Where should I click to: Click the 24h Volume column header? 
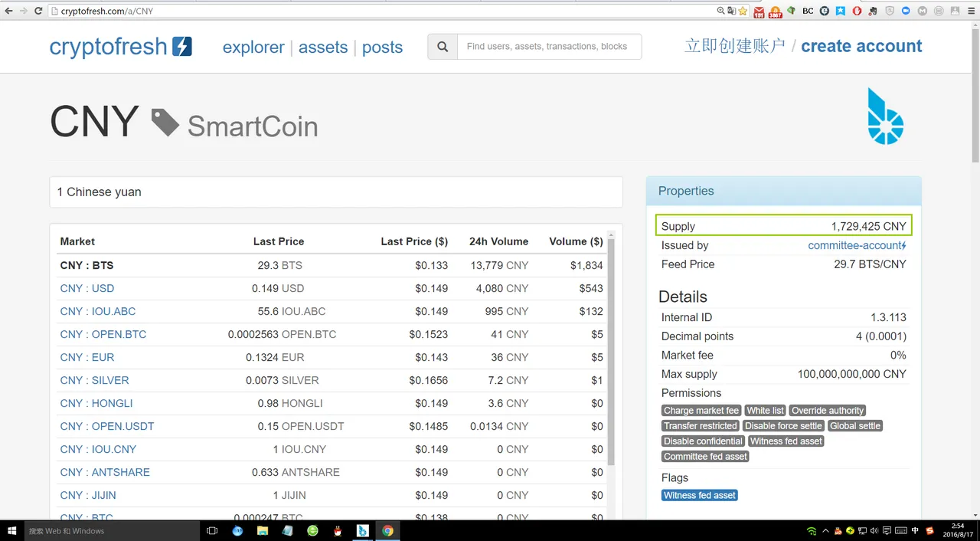click(x=498, y=241)
